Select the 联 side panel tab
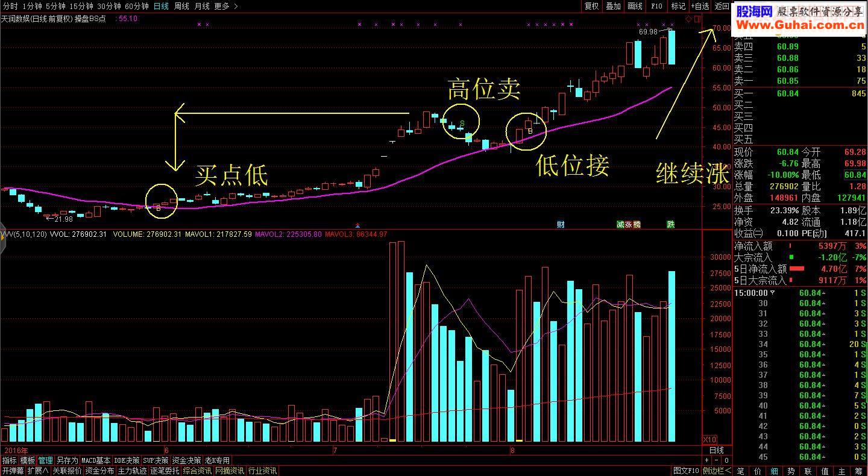868x476 pixels. 808,471
